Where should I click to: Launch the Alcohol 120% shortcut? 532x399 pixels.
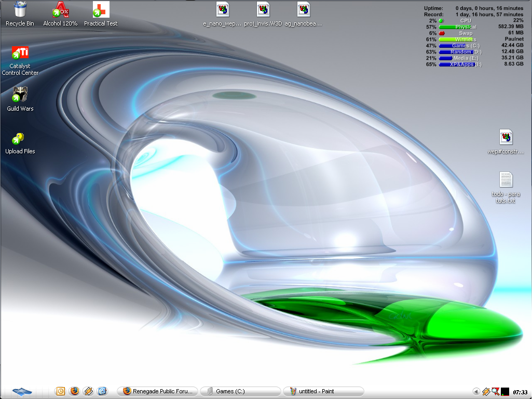click(x=60, y=10)
